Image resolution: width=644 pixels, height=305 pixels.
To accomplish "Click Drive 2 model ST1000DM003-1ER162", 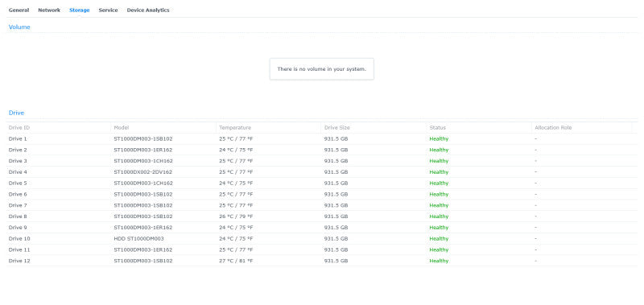I will click(143, 150).
